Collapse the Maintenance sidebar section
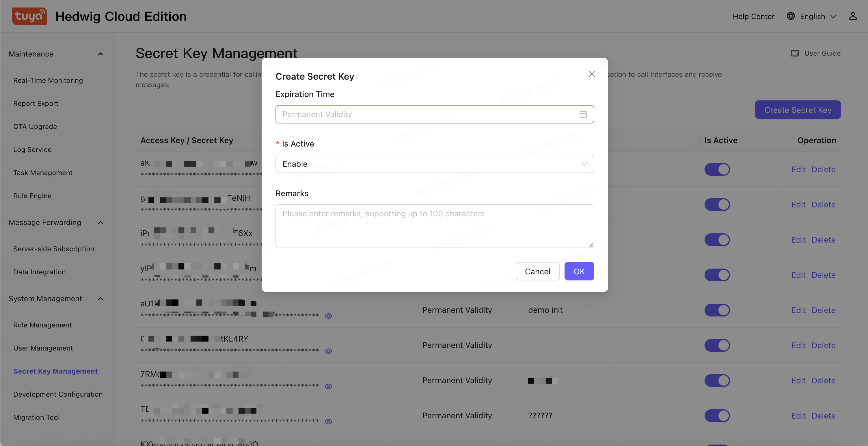The image size is (868, 446). click(100, 54)
